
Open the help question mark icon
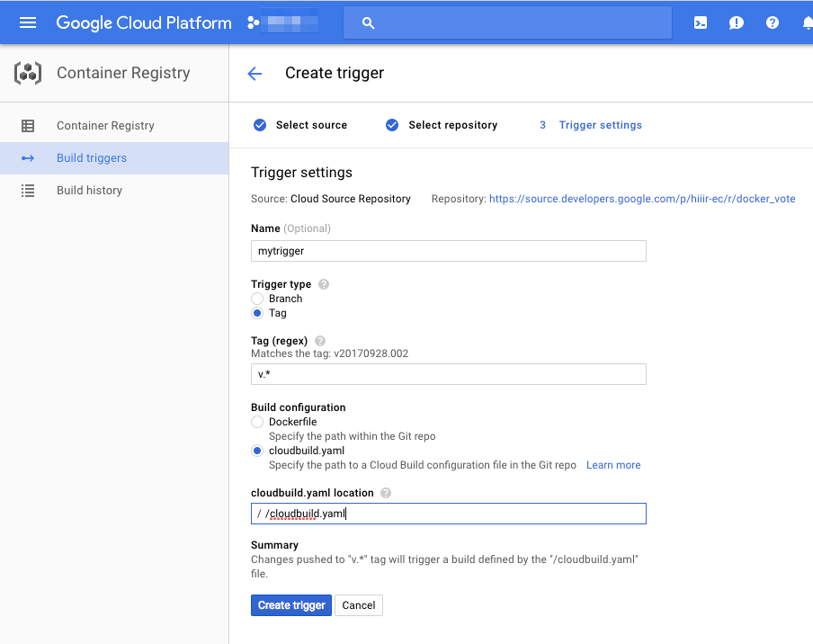772,22
